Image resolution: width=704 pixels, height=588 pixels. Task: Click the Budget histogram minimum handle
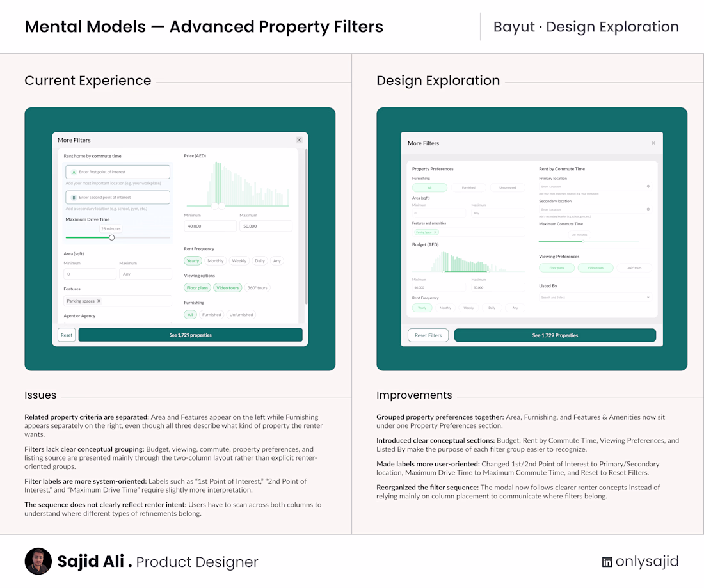pyautogui.click(x=445, y=271)
